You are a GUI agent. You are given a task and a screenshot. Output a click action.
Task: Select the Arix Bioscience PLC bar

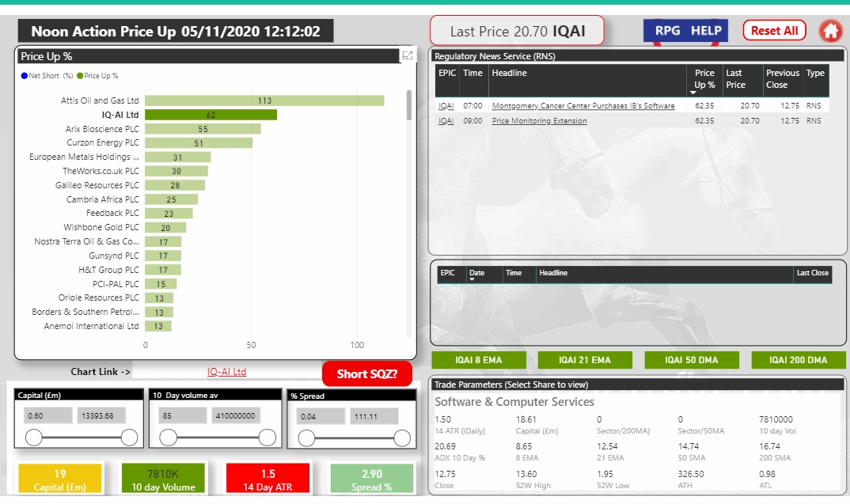pos(203,129)
